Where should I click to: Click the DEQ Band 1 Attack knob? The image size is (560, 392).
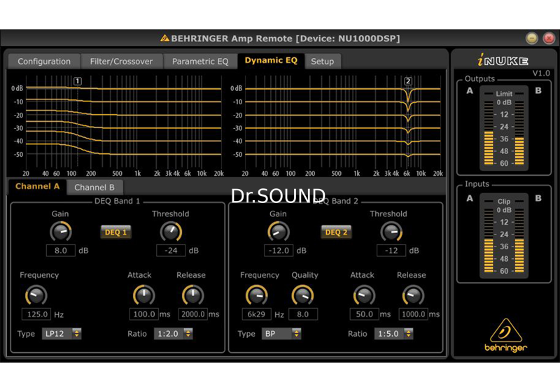[x=144, y=295]
